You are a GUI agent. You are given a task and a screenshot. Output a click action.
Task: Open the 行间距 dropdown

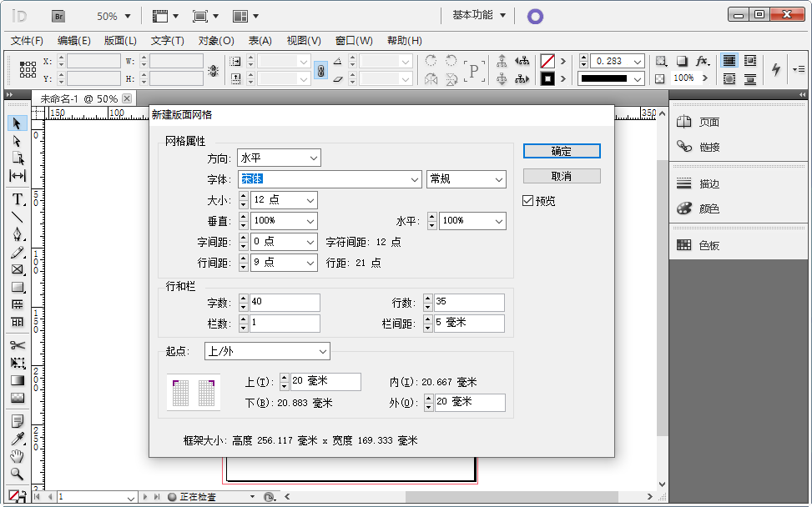[310, 263]
